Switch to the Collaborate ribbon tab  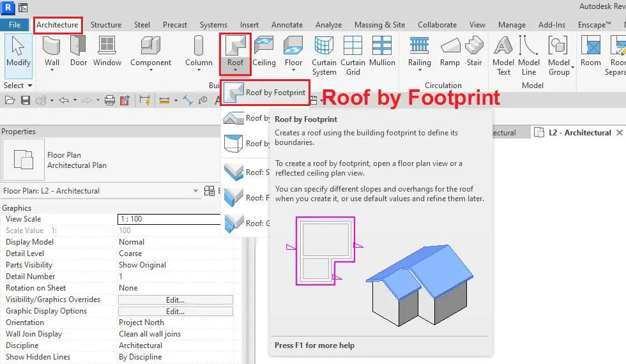point(437,25)
